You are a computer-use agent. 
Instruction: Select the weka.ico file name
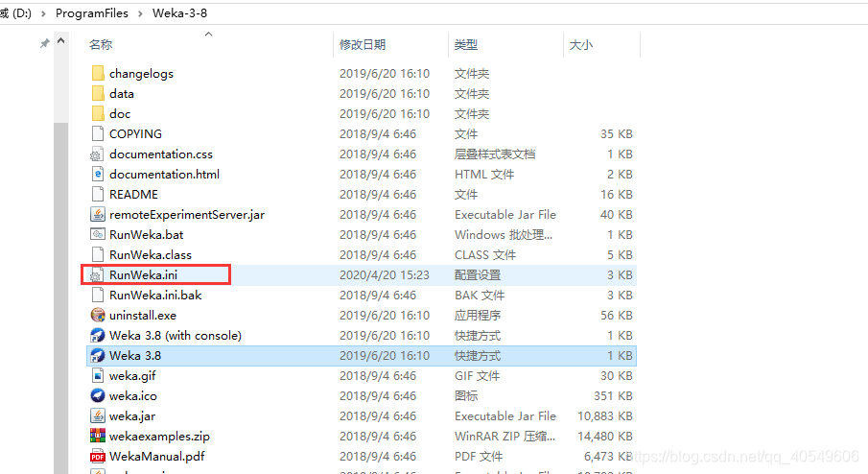click(x=133, y=396)
